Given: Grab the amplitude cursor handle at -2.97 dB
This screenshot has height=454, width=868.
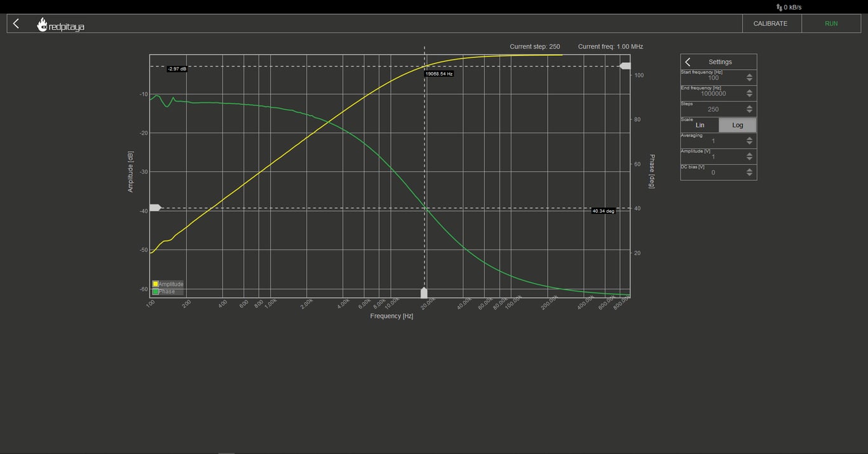Looking at the screenshot, I should tap(625, 66).
